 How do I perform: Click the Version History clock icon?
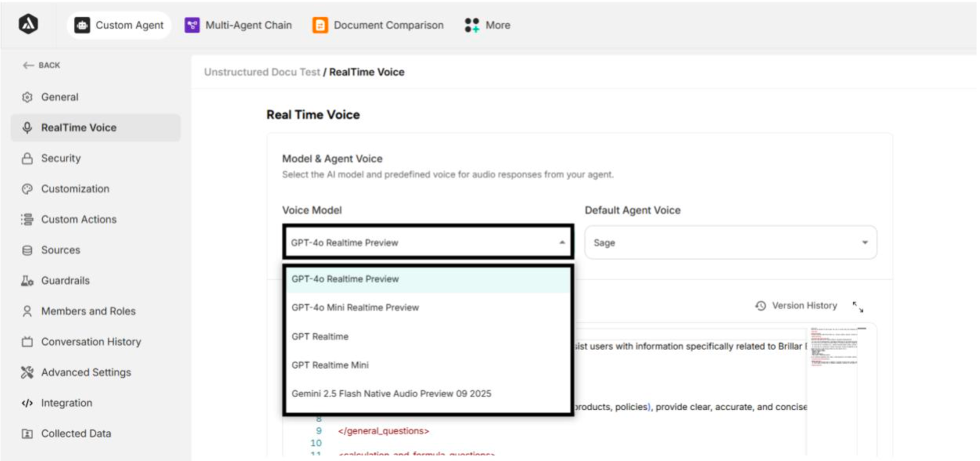point(760,306)
